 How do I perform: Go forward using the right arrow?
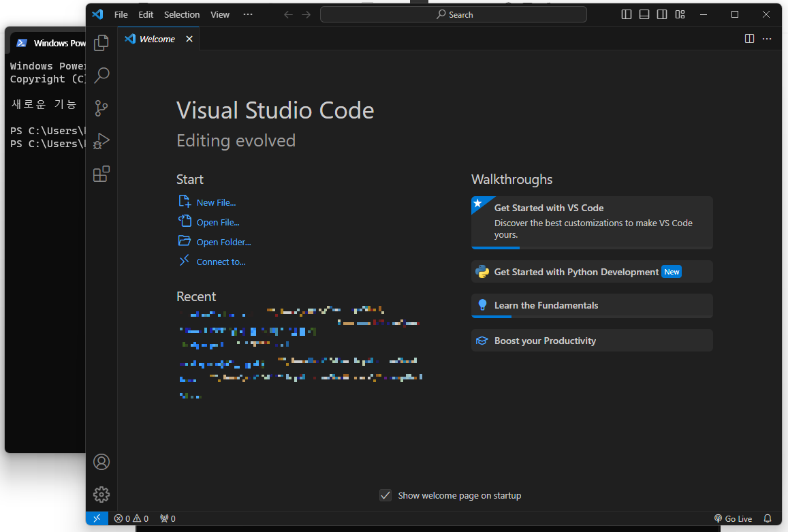(306, 14)
